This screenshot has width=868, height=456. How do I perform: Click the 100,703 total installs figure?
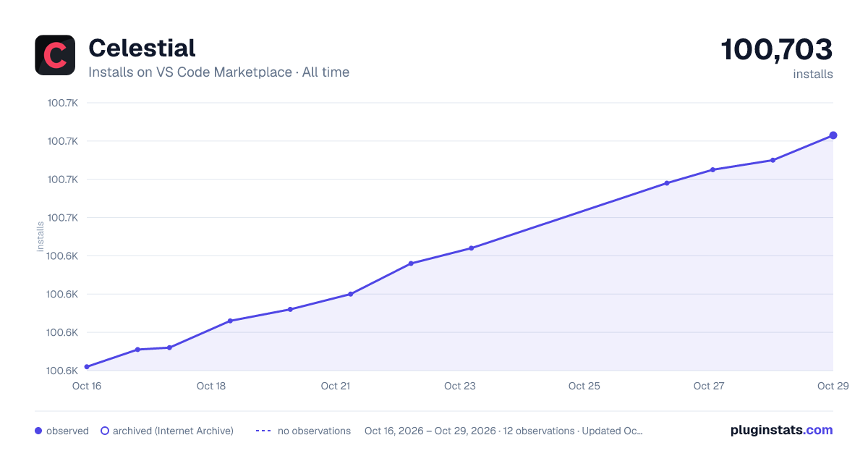coord(777,49)
